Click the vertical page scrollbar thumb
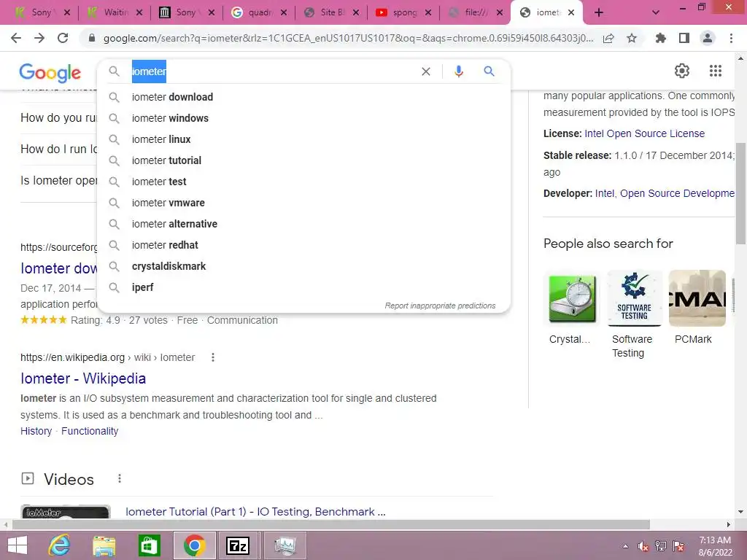 (740, 192)
